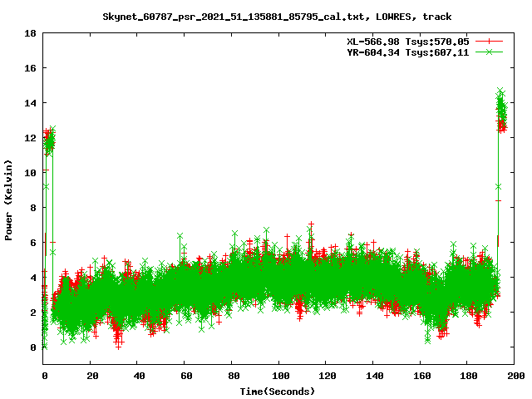This screenshot has width=532, height=399.
Task: Click the x-axis tick label 140
Action: click(375, 376)
